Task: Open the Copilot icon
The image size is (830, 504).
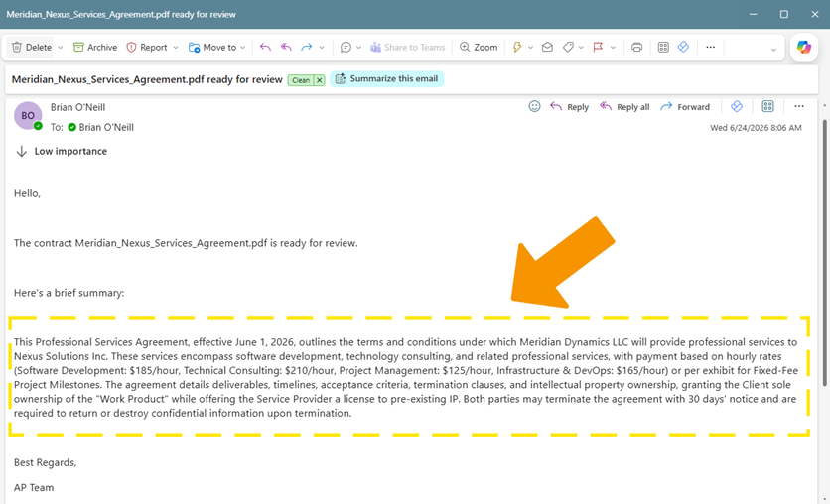Action: coord(804,47)
